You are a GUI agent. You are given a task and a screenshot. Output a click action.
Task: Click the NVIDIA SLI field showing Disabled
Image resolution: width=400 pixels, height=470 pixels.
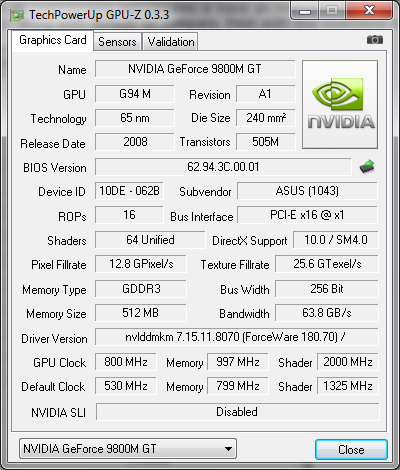pos(237,412)
